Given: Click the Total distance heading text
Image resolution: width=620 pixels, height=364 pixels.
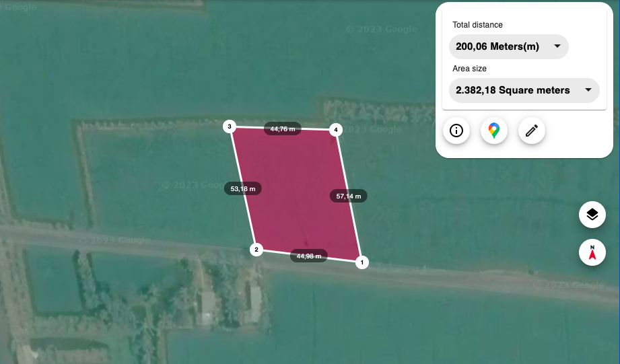Looking at the screenshot, I should tap(478, 25).
